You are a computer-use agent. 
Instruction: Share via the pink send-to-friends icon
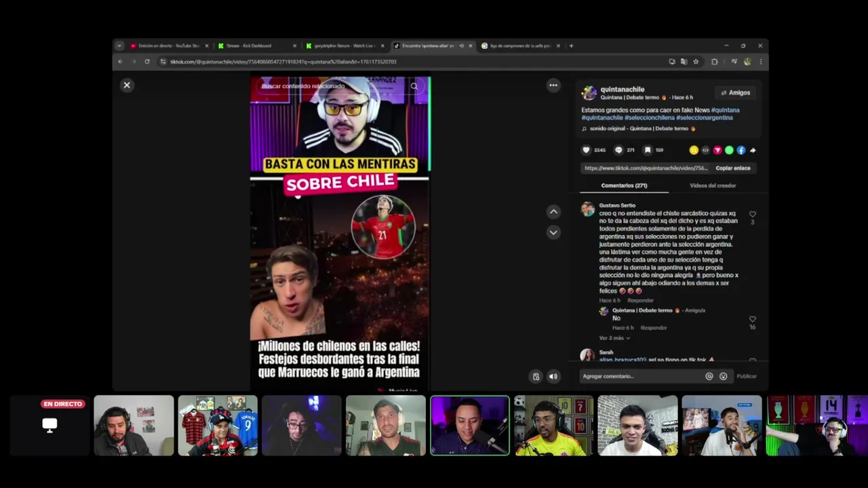[x=717, y=150]
